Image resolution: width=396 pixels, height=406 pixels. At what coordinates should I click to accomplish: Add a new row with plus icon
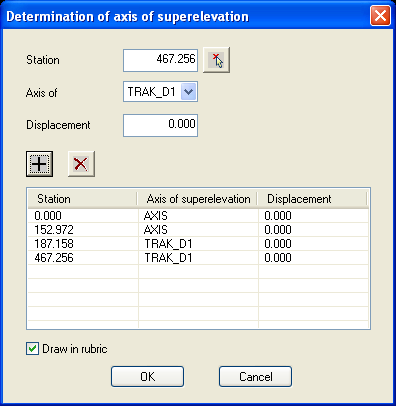point(39,164)
